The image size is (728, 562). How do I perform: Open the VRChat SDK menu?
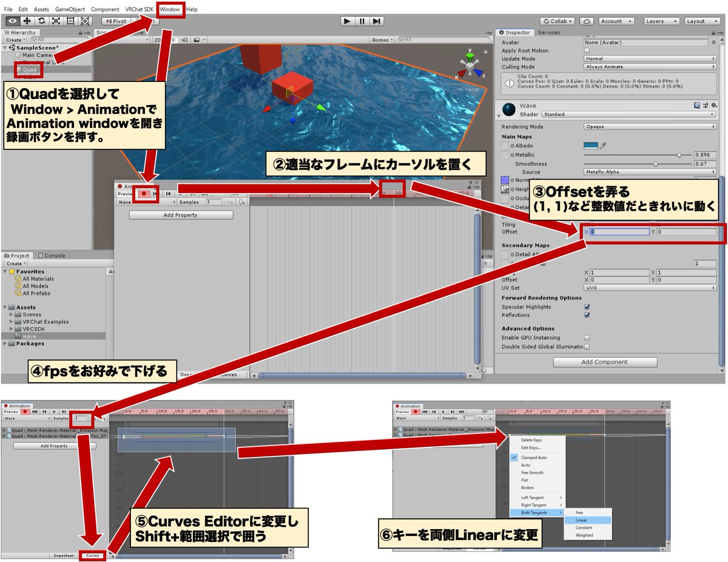click(139, 10)
